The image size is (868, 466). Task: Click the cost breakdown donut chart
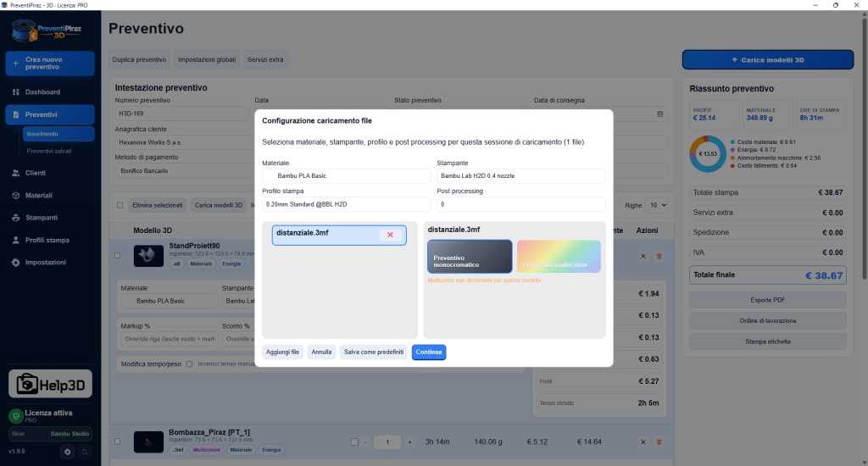708,154
